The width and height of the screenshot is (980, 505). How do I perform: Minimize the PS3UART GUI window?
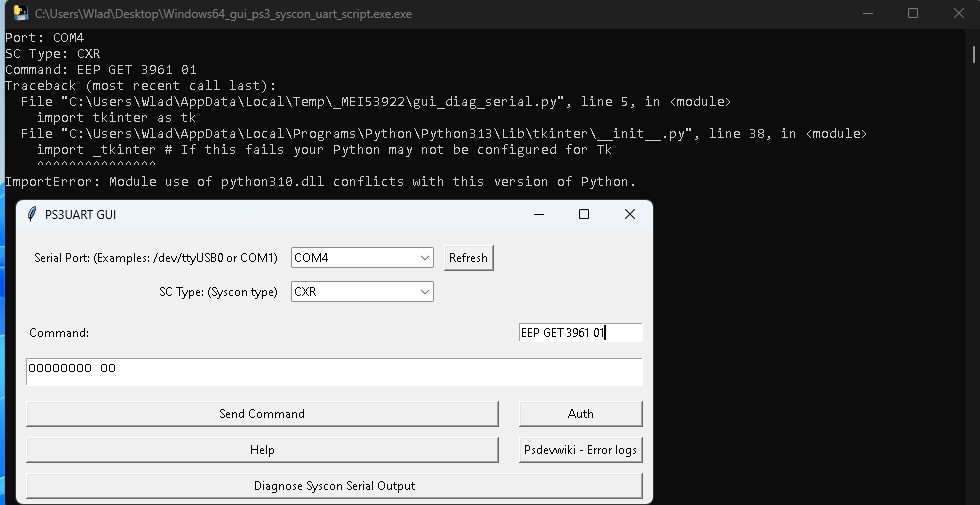coord(539,214)
